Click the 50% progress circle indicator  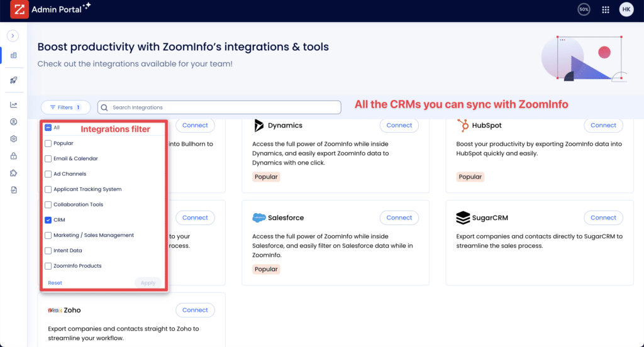pos(584,9)
